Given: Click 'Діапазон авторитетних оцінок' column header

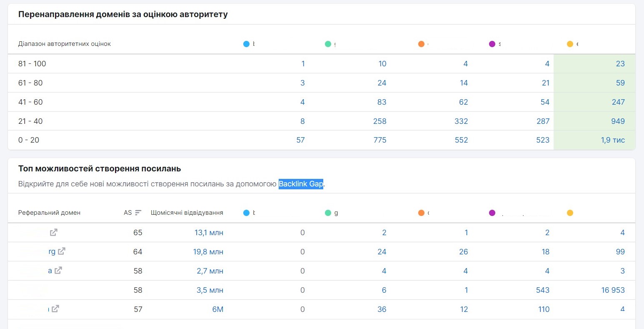Looking at the screenshot, I should coord(65,44).
